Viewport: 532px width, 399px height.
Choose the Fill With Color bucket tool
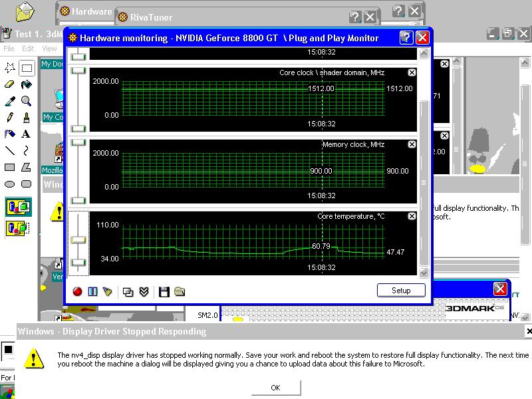(x=27, y=84)
